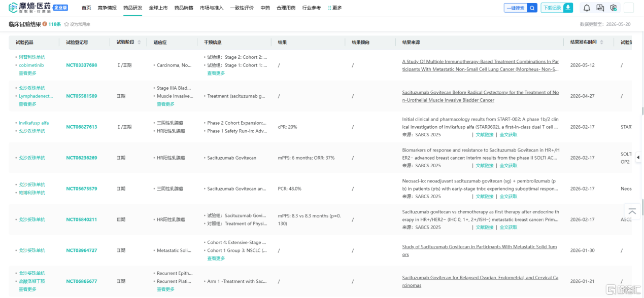Image resolution: width=644 pixels, height=298 pixels.
Task: Click the shield account security icon
Action: click(x=613, y=8)
